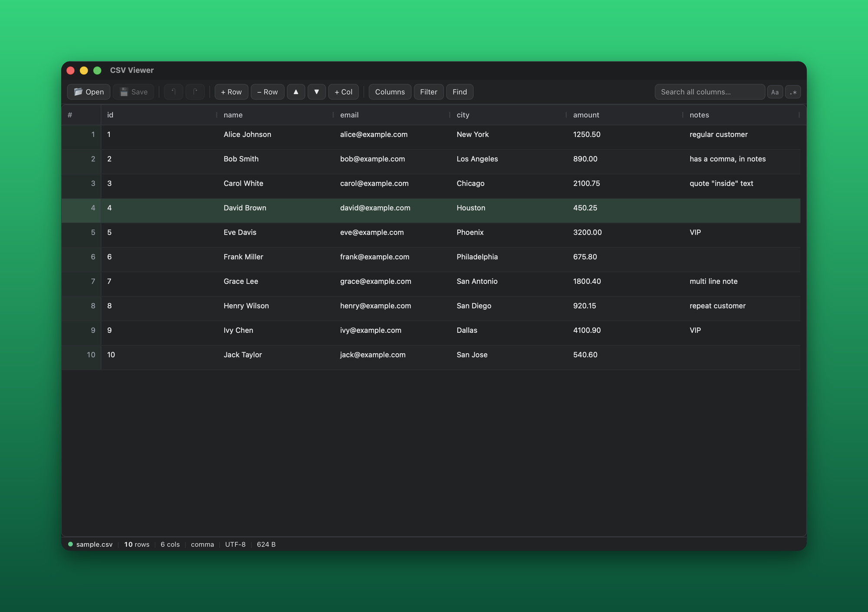Screen dimensions: 868x612
Task: Click the city cell San Antonio
Action: tap(509, 284)
